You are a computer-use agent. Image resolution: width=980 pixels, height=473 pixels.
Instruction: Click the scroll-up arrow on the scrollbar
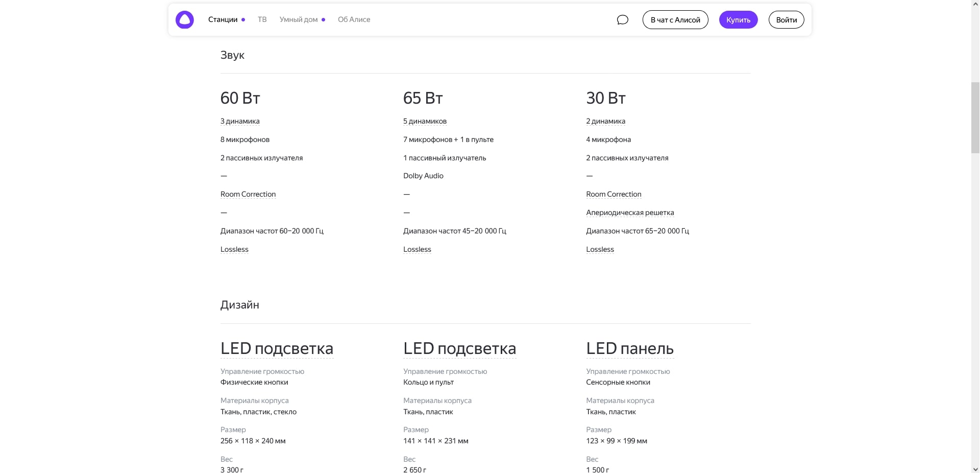click(x=974, y=4)
